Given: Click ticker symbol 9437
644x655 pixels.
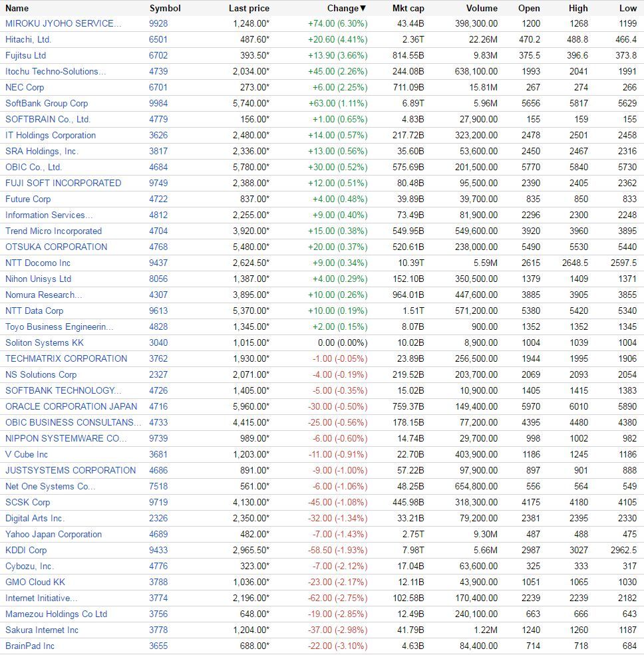Looking at the screenshot, I should 158,263.
